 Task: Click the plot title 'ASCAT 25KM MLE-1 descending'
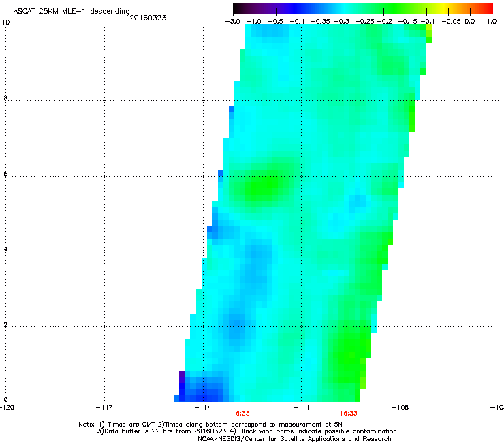tap(72, 11)
